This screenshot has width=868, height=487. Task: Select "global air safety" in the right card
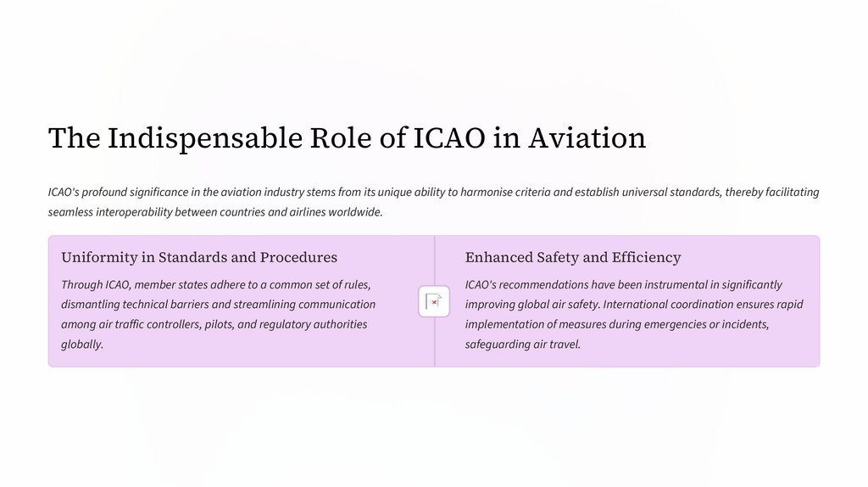tap(557, 305)
